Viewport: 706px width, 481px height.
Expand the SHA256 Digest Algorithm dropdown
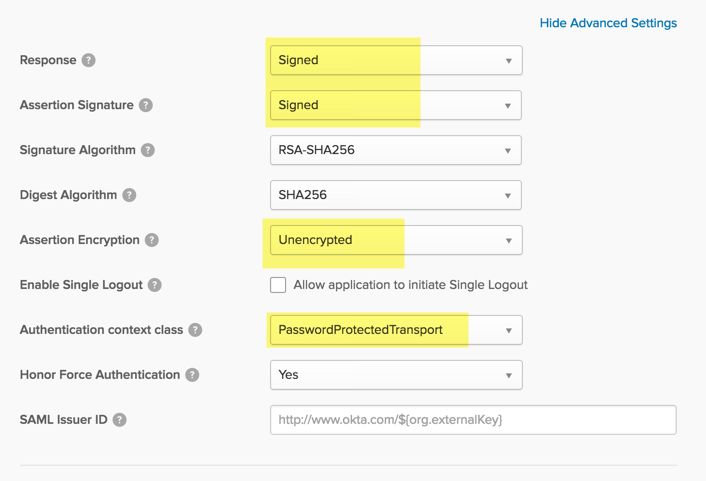pyautogui.click(x=395, y=195)
